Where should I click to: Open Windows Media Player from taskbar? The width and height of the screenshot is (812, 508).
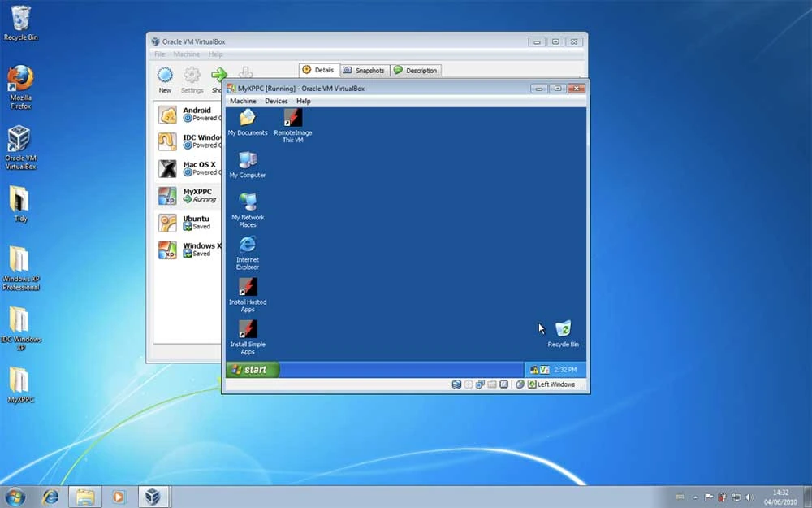pyautogui.click(x=119, y=497)
